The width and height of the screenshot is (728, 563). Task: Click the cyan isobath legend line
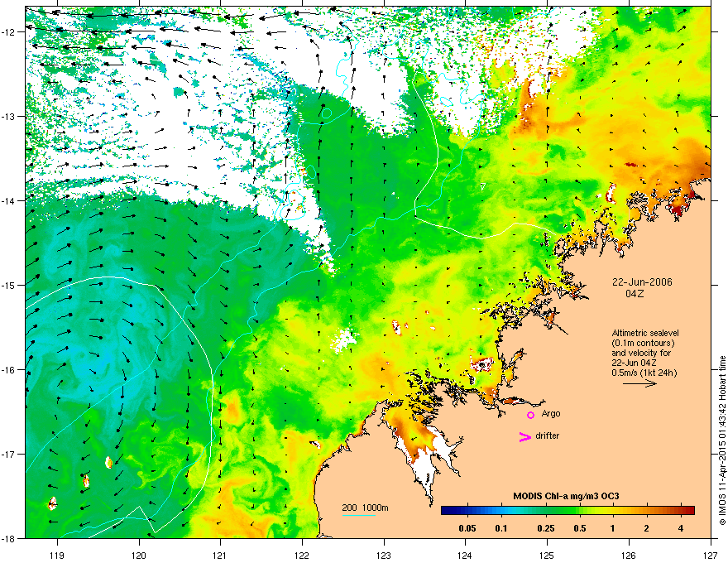(x=359, y=516)
